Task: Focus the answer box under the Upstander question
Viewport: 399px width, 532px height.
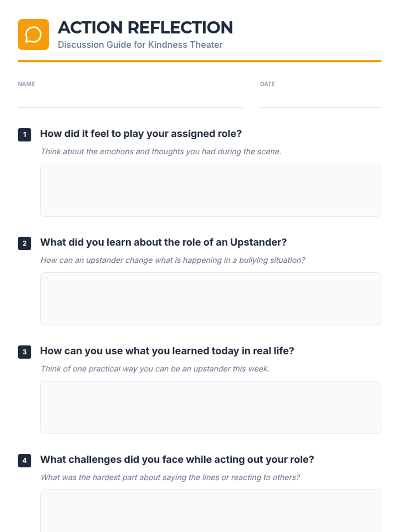Action: click(x=210, y=299)
